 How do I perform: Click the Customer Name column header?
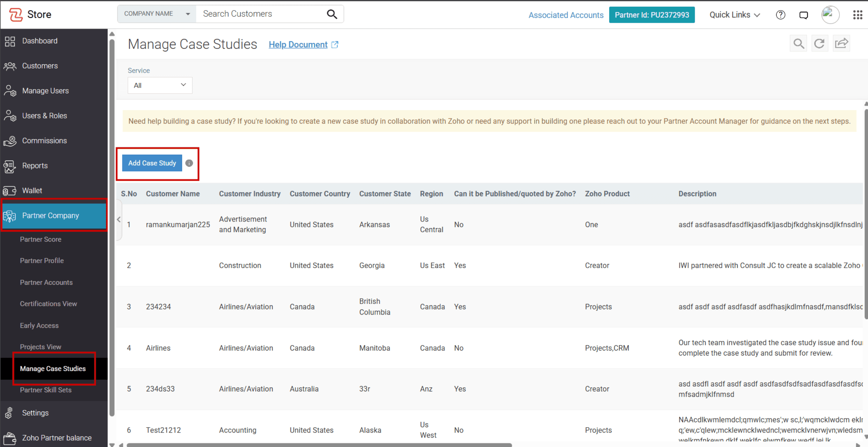(172, 194)
